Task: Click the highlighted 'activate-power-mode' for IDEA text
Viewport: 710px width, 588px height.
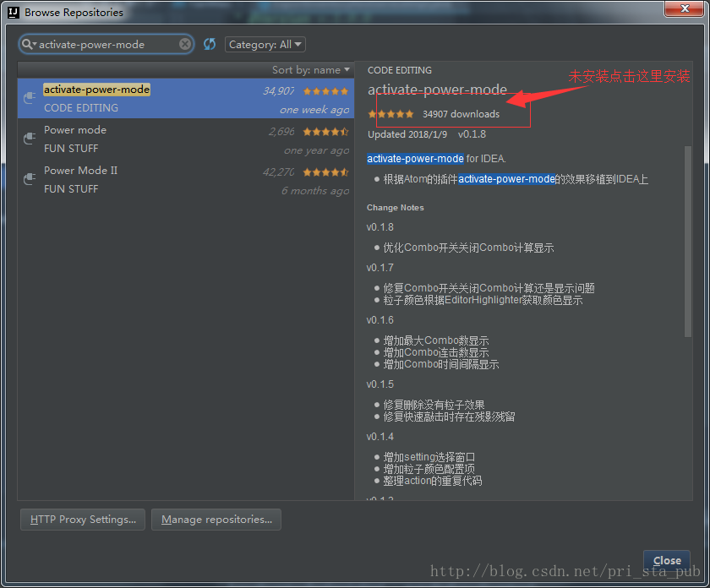Action: 415,159
